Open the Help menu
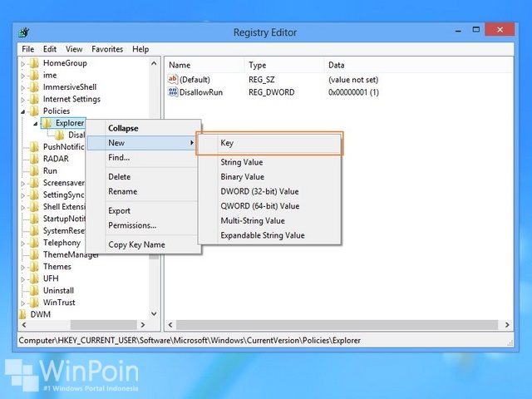532x399 pixels. [140, 49]
